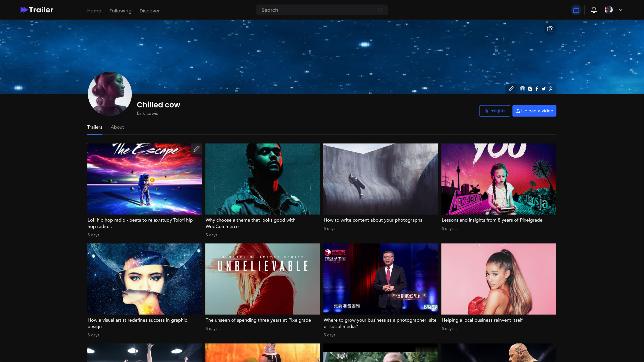Screen dimensions: 644x362
Task: Click Upload a video button
Action: point(534,111)
